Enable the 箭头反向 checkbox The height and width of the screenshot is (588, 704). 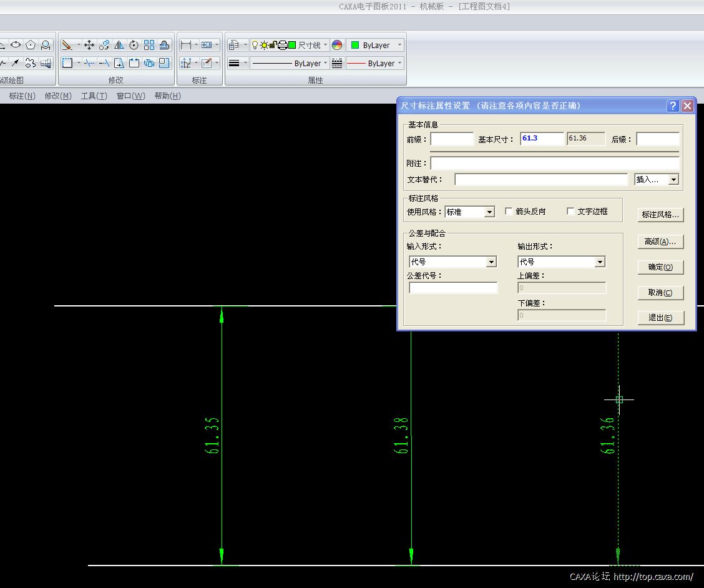[x=509, y=212]
